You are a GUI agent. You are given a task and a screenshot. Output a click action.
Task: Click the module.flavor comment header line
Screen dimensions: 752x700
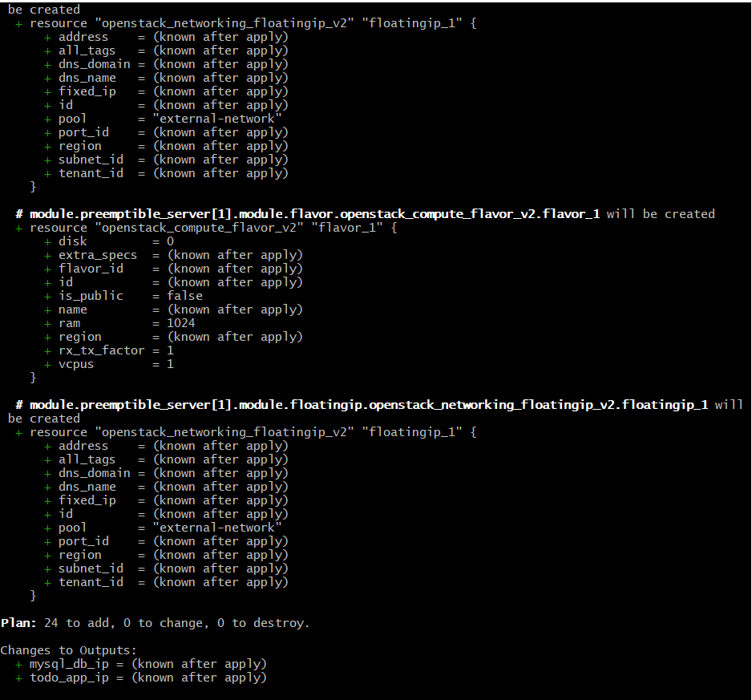point(365,214)
